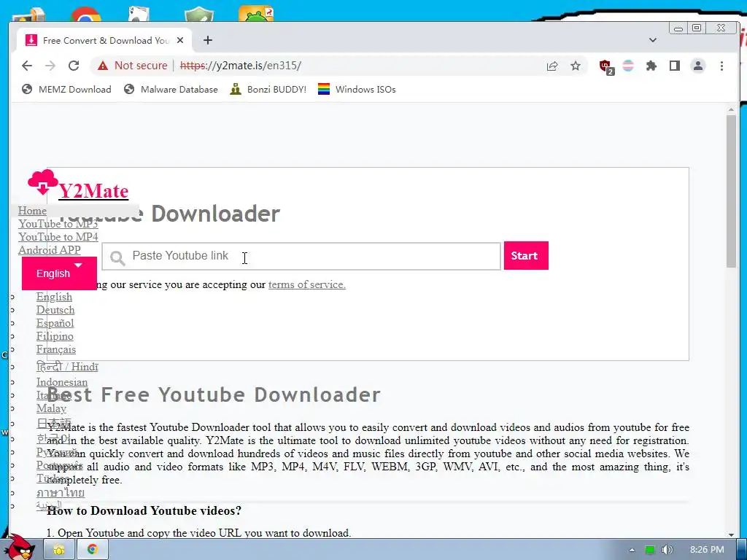Bookmark this page with the star icon
Image resolution: width=747 pixels, height=560 pixels.
tap(576, 66)
